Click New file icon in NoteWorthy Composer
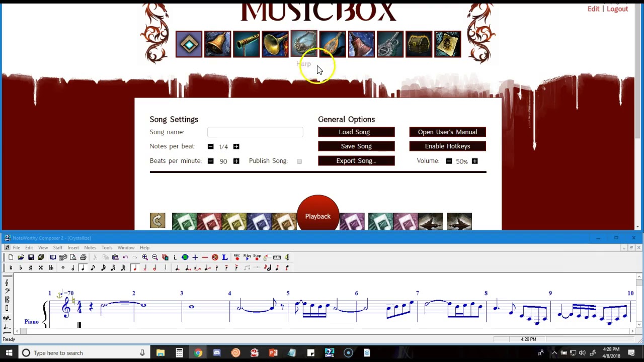This screenshot has height=362, width=644. pos(11,257)
